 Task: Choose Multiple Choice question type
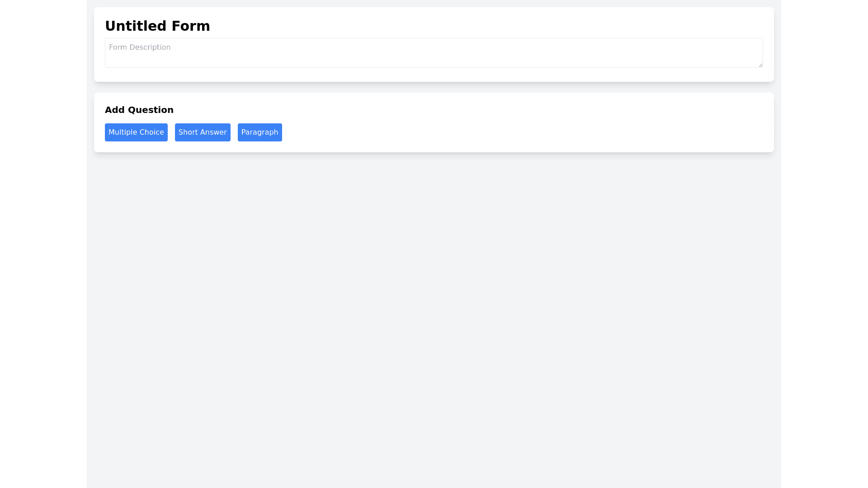pos(136,132)
